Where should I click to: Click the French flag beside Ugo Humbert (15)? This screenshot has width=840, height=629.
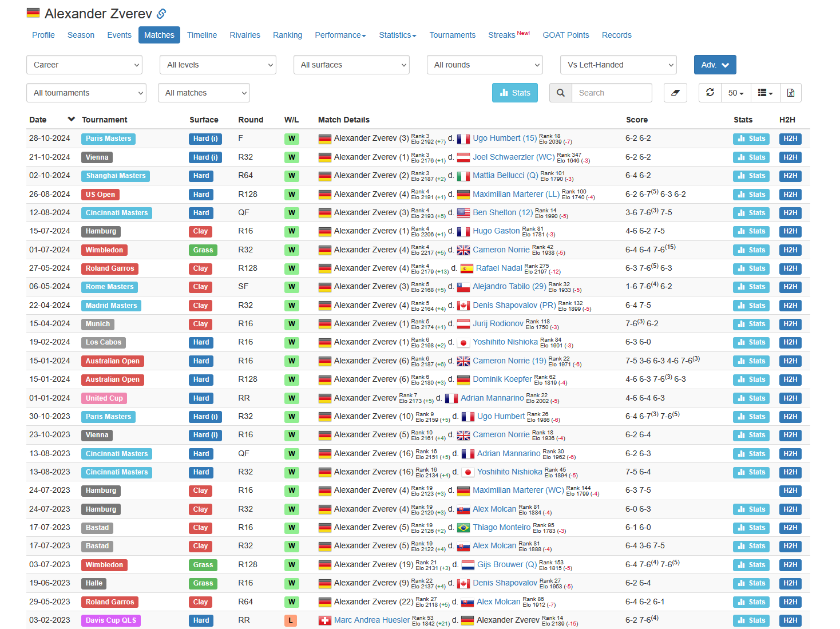pos(463,139)
